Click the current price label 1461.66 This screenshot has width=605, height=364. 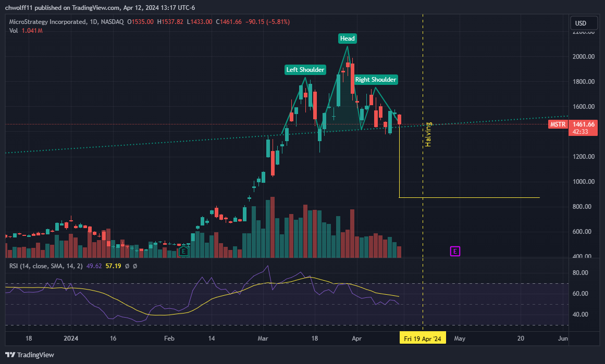coord(584,124)
